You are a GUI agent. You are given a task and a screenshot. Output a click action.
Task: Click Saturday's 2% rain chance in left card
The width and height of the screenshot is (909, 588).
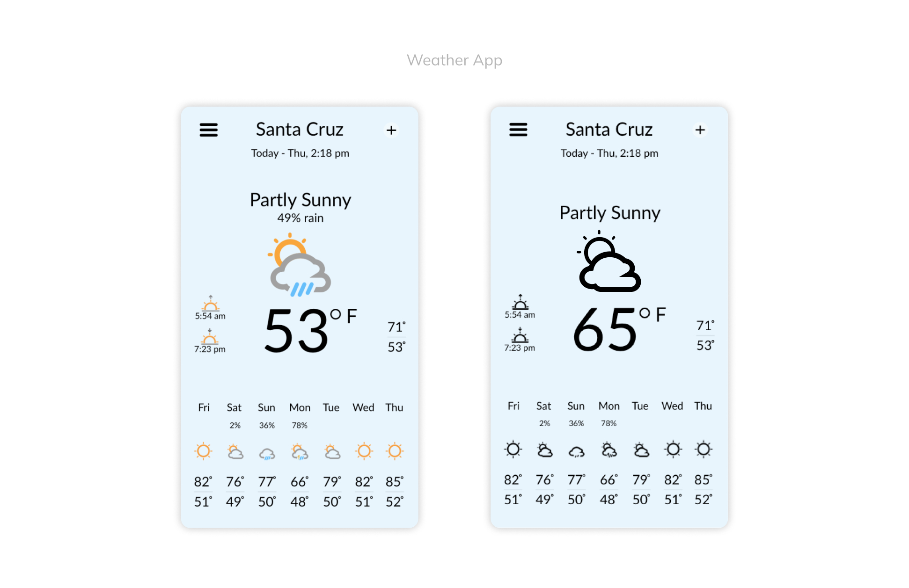tap(235, 425)
